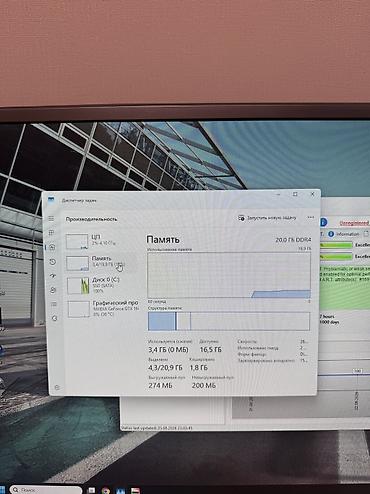Image resolution: width=370 pixels, height=494 pixels.
Task: Select the Память (Memory) performance item
Action: pos(101,262)
